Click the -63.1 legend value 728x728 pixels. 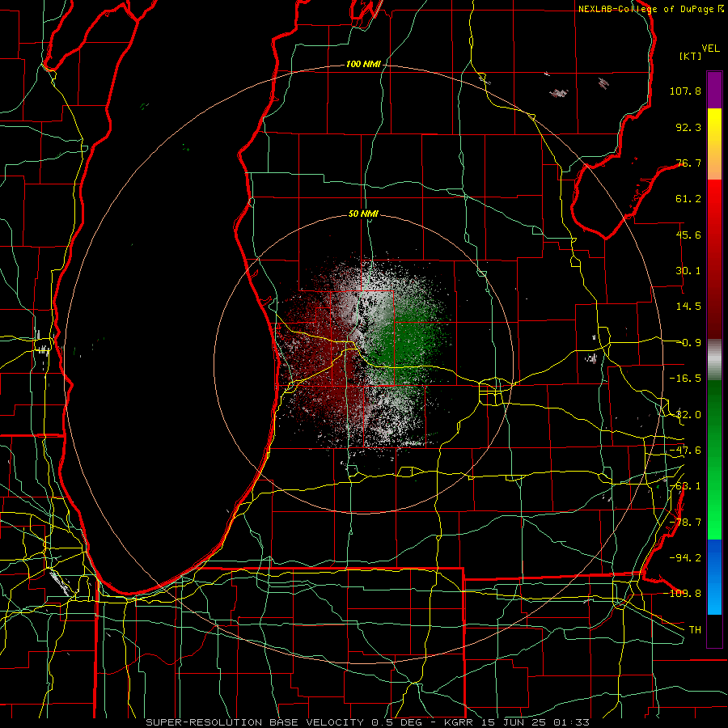click(685, 486)
